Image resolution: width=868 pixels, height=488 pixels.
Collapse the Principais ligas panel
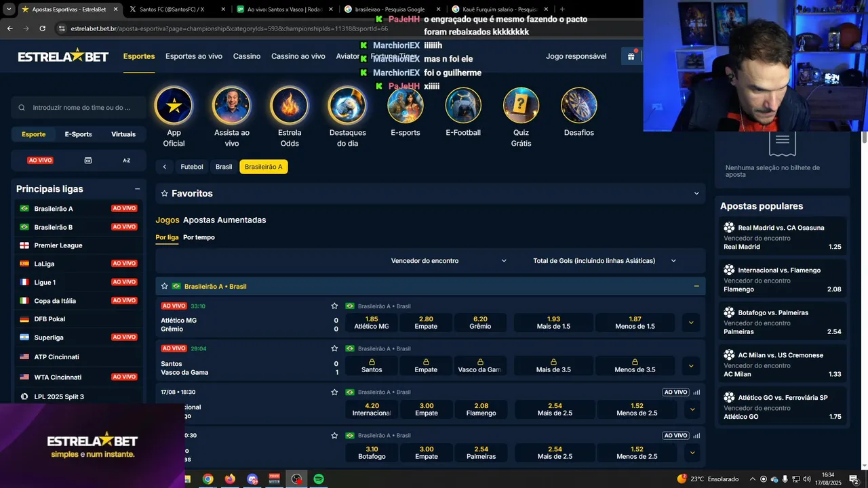point(137,189)
